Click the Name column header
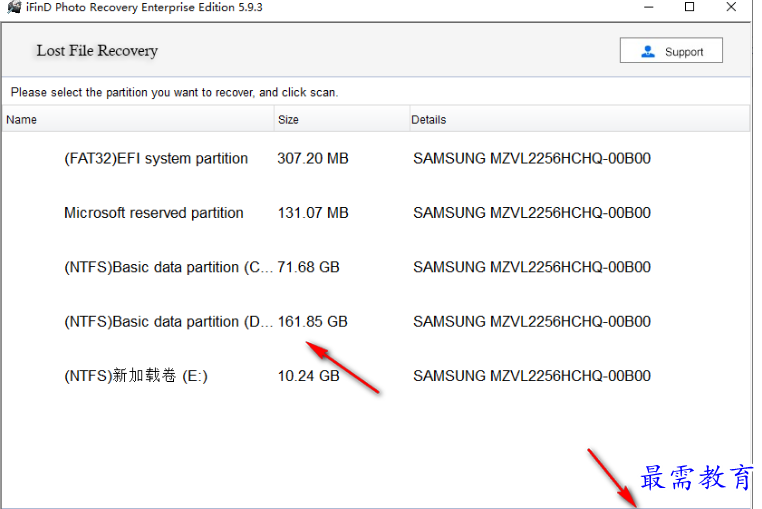 [x=138, y=120]
